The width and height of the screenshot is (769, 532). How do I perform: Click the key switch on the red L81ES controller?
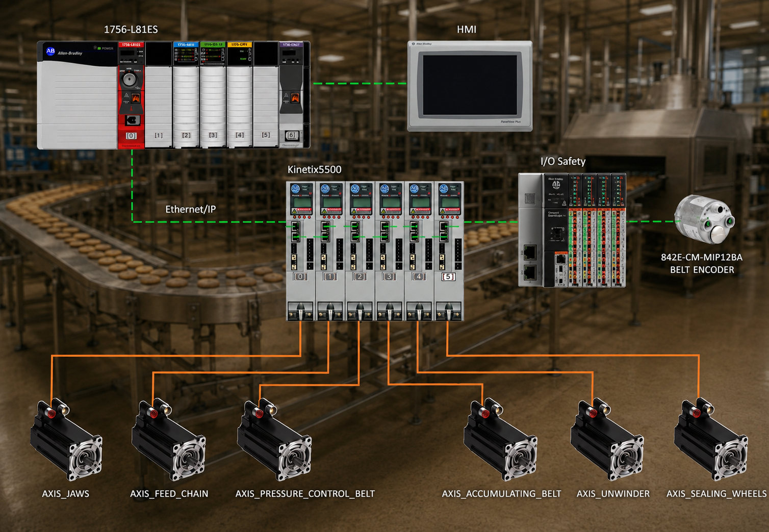point(130,80)
